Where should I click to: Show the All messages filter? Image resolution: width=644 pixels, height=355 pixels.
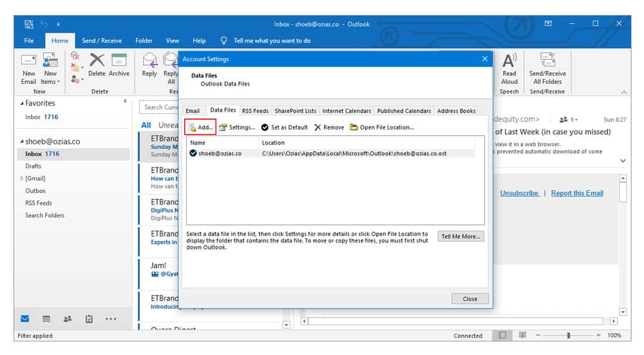[146, 126]
